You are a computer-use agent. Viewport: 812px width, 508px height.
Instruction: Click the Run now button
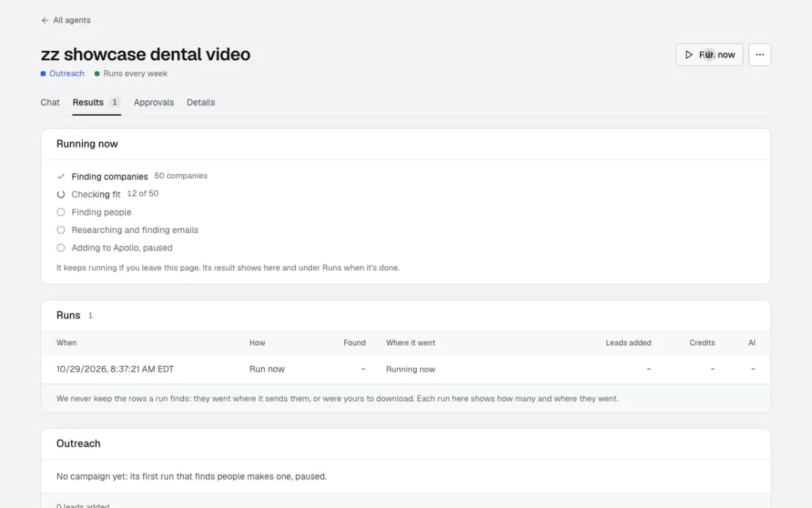click(709, 55)
